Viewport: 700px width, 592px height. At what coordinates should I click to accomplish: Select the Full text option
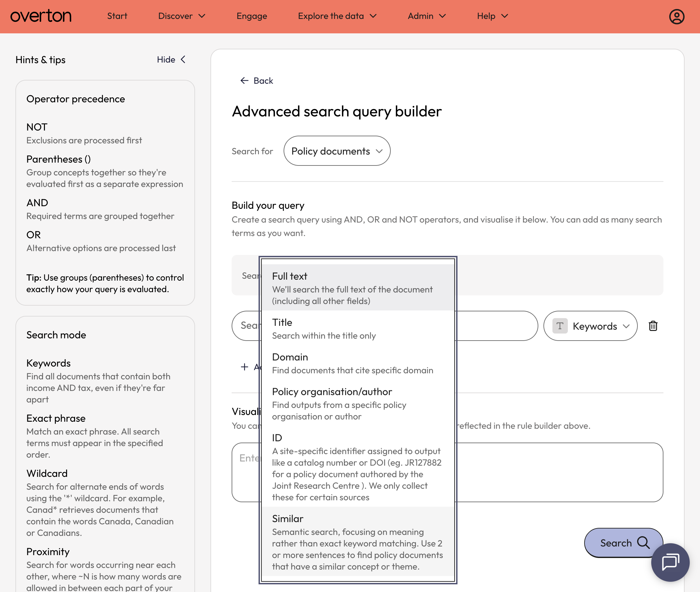tap(358, 288)
